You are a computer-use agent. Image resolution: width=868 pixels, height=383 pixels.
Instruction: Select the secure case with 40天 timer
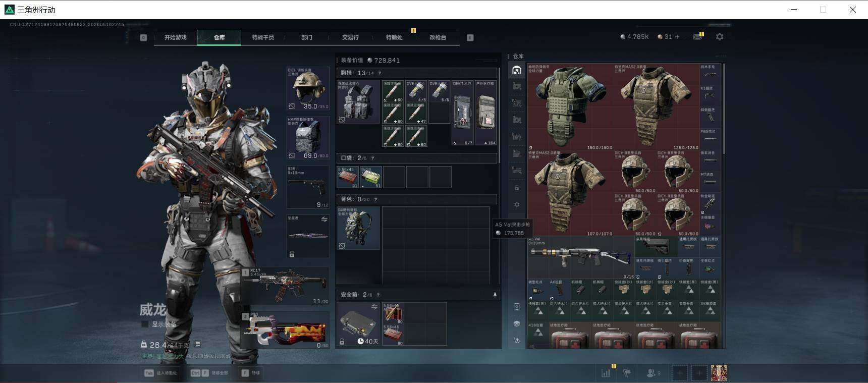[x=358, y=324]
